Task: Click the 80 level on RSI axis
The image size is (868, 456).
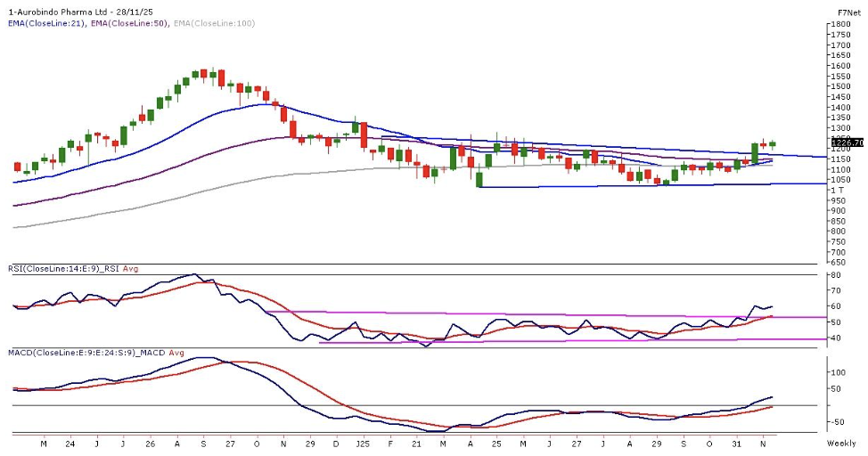Action: point(836,275)
